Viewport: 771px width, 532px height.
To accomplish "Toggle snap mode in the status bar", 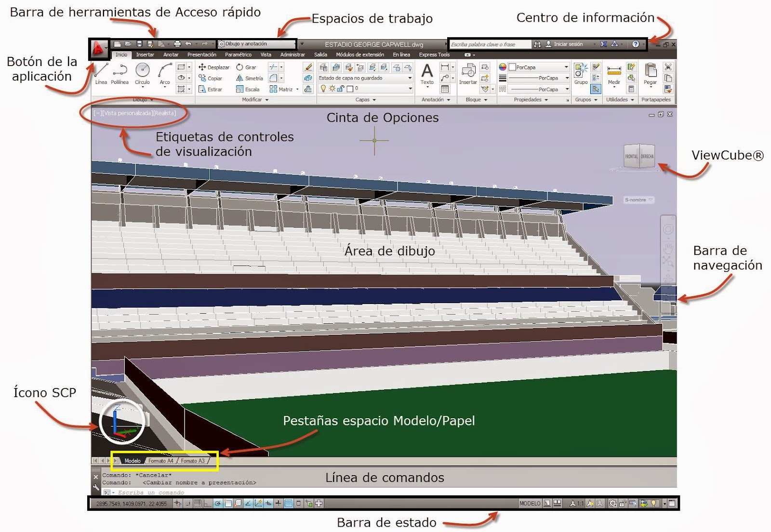I will tap(187, 505).
